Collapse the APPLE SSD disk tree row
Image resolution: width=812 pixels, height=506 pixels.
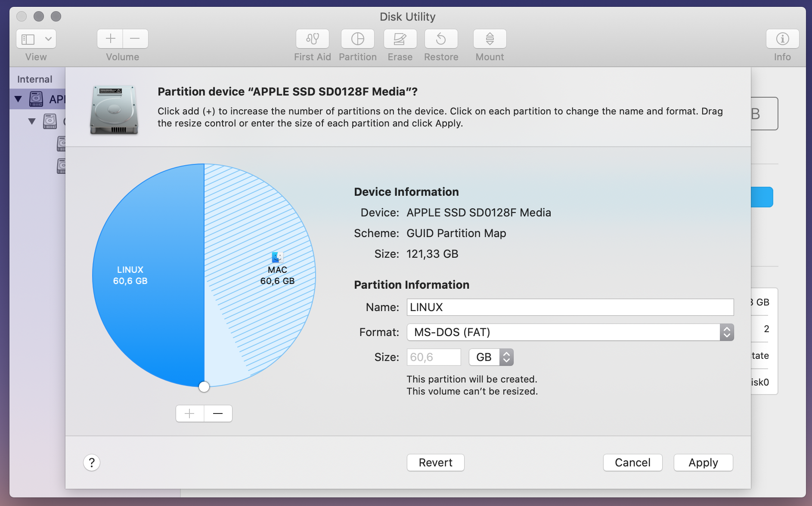tap(18, 99)
